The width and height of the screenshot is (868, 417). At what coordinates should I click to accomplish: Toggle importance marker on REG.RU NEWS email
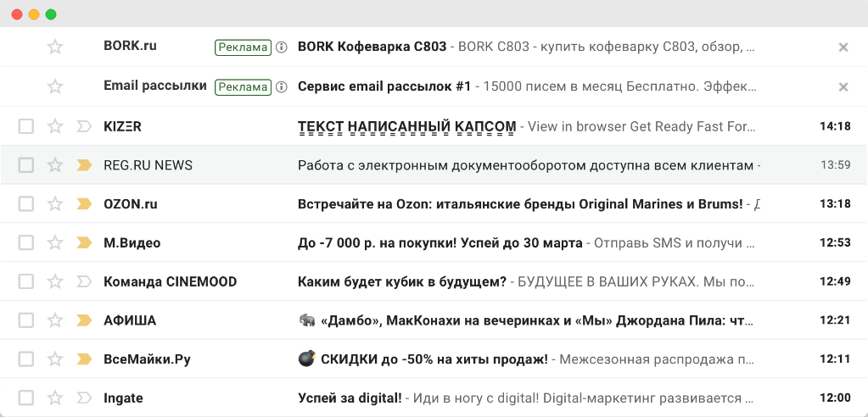click(x=84, y=164)
